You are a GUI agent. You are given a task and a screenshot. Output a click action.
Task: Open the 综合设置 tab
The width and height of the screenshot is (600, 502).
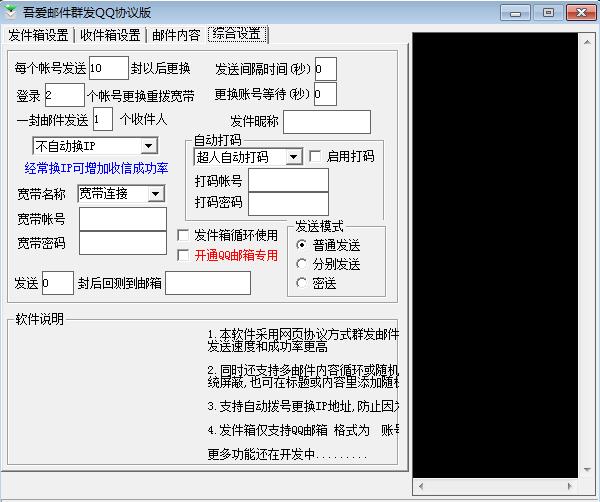[x=237, y=34]
